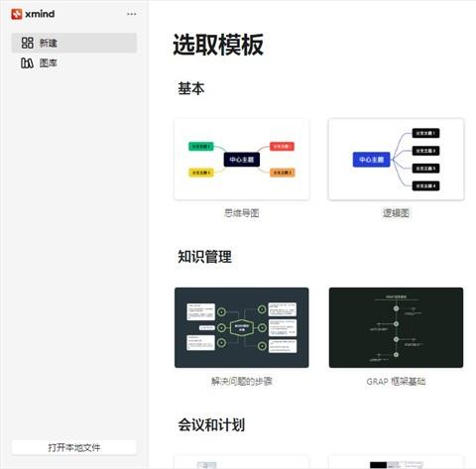Click the 解决问题的步骤 label text

pyautogui.click(x=242, y=381)
